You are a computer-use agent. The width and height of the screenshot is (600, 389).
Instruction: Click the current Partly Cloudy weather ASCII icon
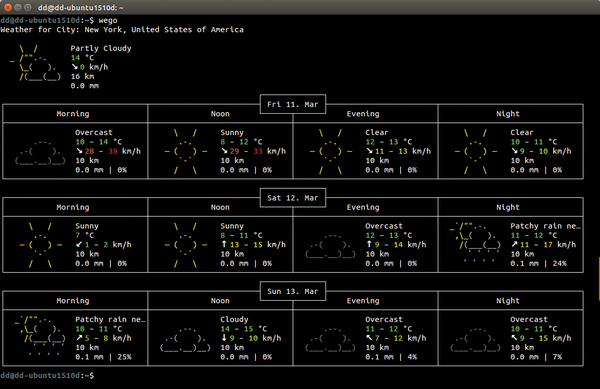(35, 63)
